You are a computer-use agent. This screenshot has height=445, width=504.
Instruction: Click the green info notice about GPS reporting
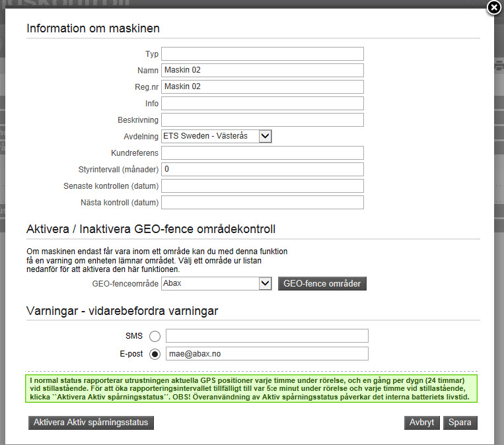point(252,388)
